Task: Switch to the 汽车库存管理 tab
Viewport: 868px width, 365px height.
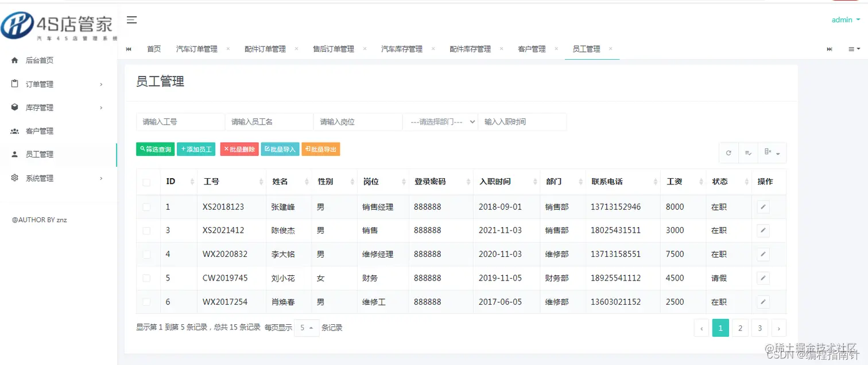Action: click(x=402, y=49)
